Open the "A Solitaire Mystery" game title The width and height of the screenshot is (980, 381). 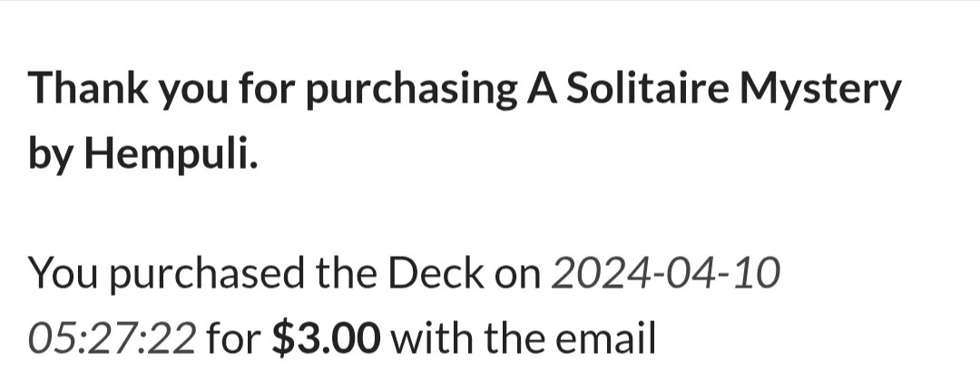714,91
